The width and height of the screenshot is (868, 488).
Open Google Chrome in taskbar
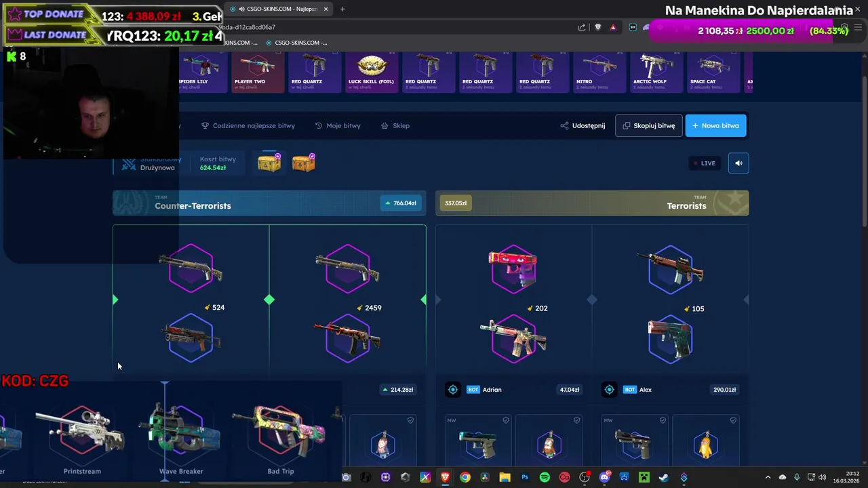point(465,477)
